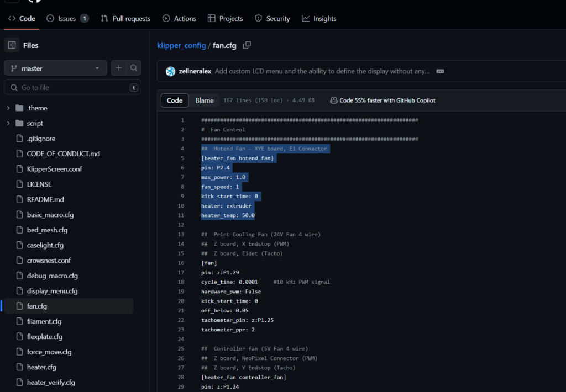
Task: Click the fan.cfg file icon in tree
Action: point(19,306)
